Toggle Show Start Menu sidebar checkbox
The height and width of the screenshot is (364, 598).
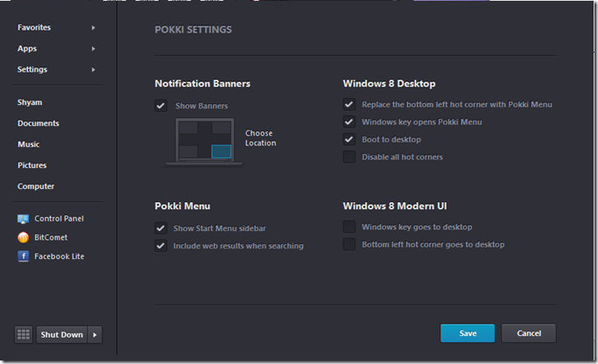tap(160, 227)
